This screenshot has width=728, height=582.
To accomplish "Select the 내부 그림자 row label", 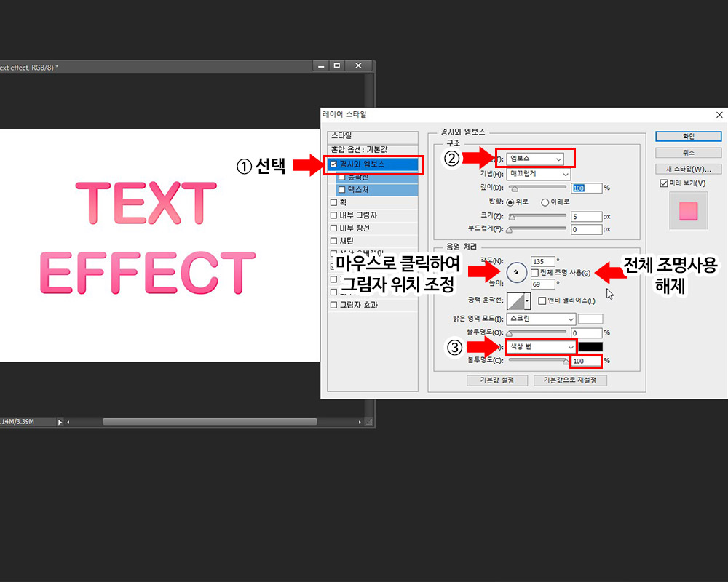I will point(358,215).
